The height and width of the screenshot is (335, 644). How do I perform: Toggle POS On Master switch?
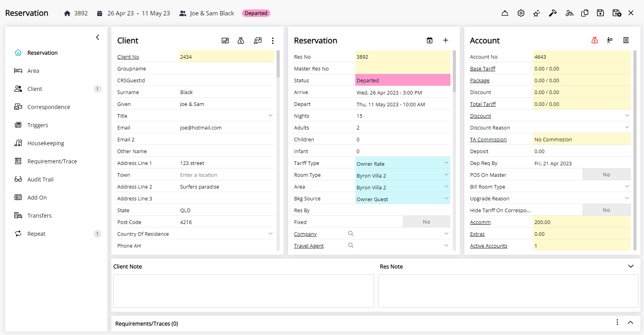tap(606, 175)
